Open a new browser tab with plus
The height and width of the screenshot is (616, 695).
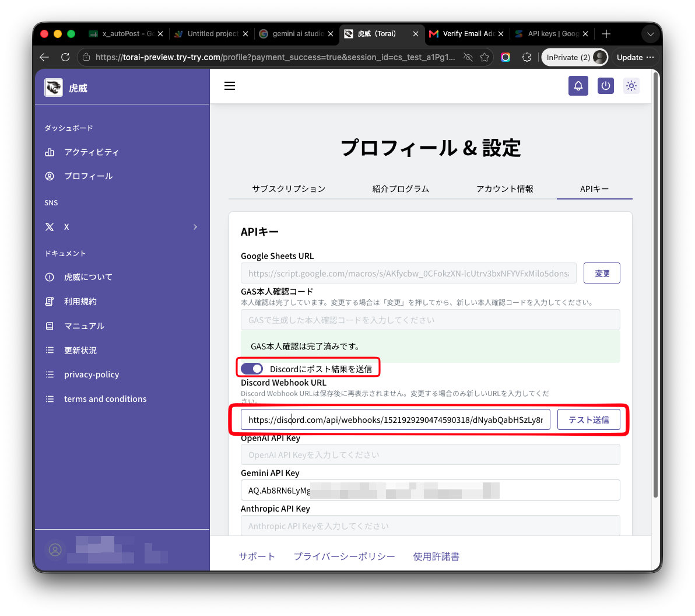606,34
